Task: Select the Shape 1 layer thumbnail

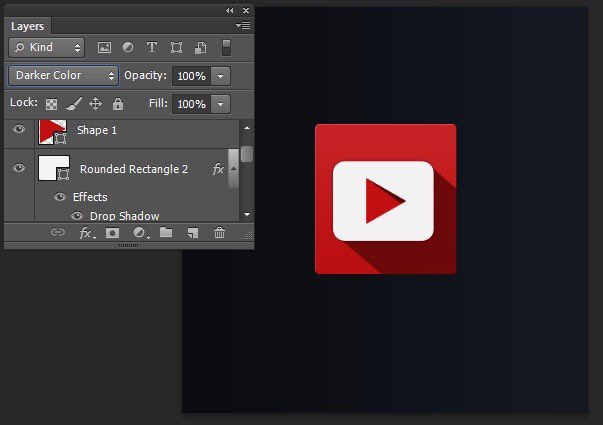Action: (x=53, y=132)
